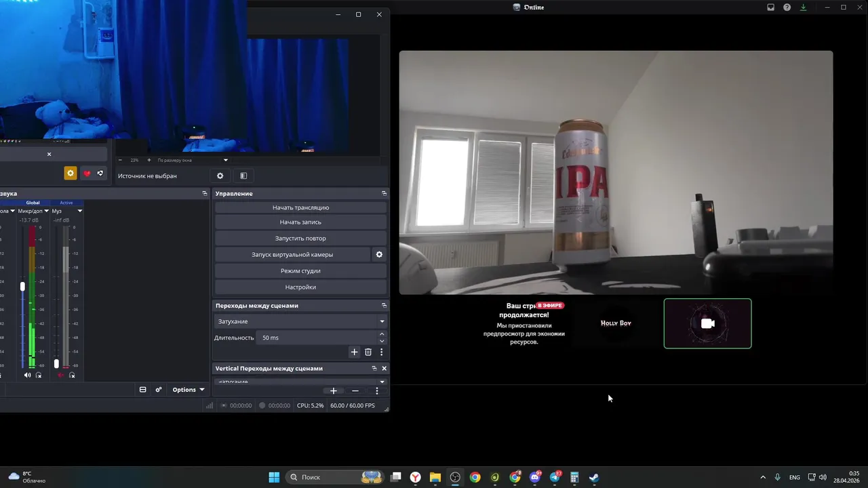Viewport: 868px width, 488px height.
Task: Click the IPA can video preview
Action: click(616, 173)
